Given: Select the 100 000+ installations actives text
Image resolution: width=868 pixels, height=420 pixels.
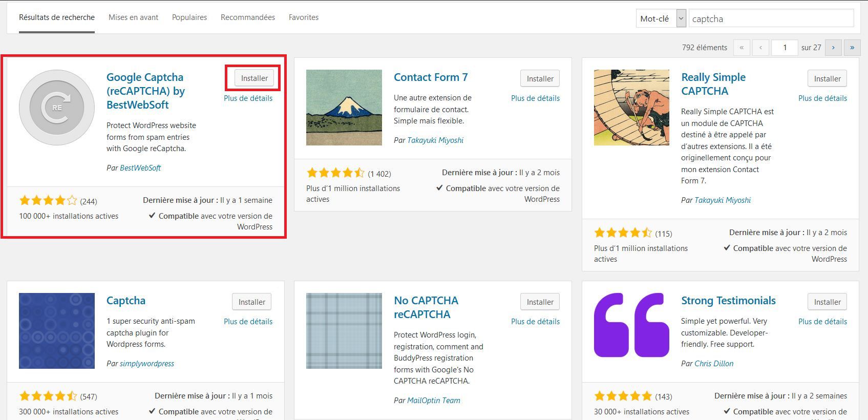Looking at the screenshot, I should tap(69, 216).
